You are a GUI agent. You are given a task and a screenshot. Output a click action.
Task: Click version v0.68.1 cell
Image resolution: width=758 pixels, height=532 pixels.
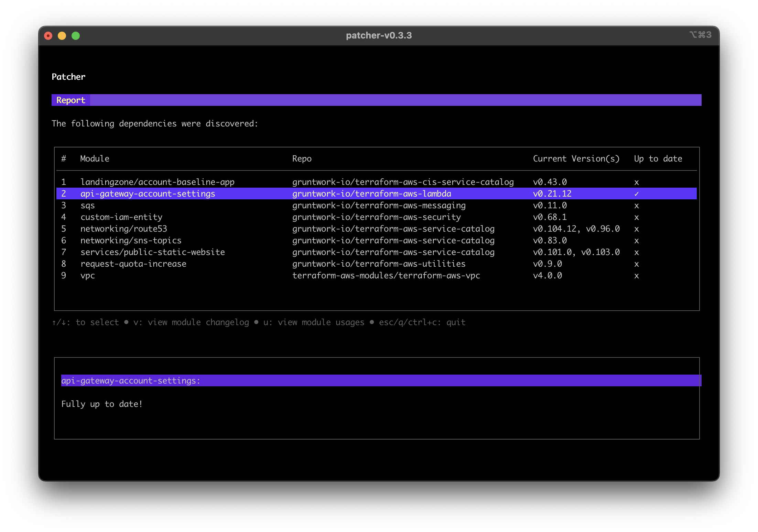(x=550, y=217)
